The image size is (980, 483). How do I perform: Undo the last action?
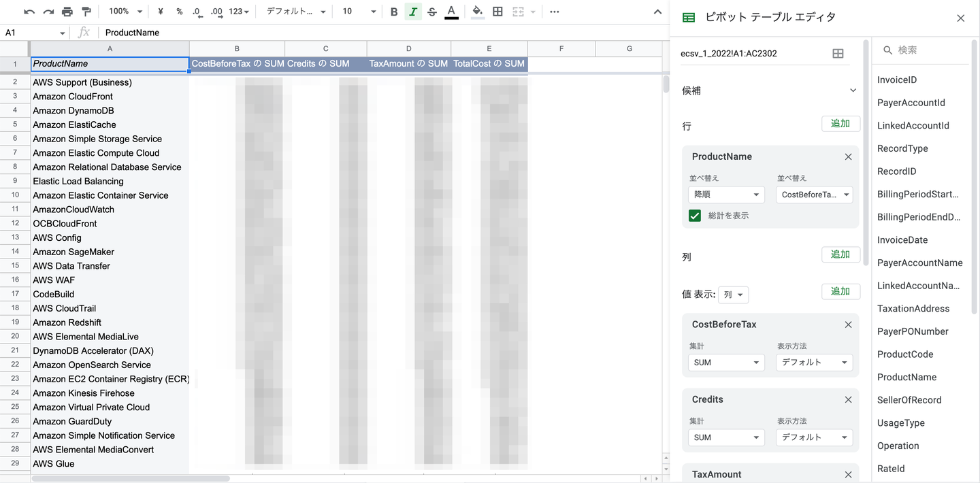pos(29,12)
